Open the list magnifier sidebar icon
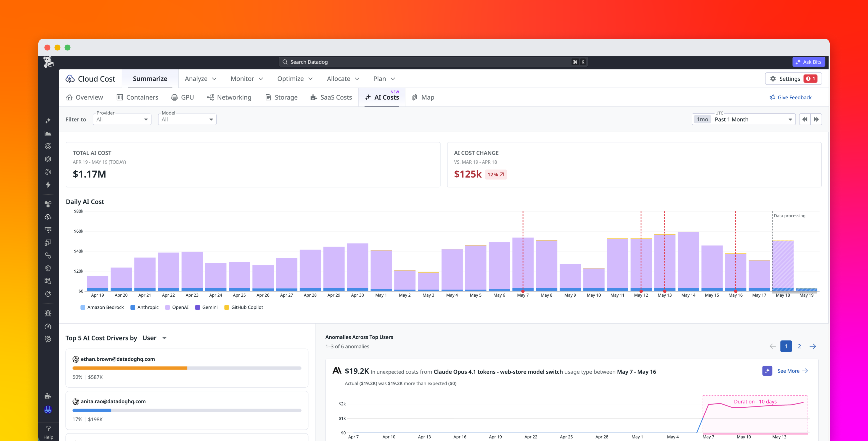The image size is (868, 441). click(48, 339)
